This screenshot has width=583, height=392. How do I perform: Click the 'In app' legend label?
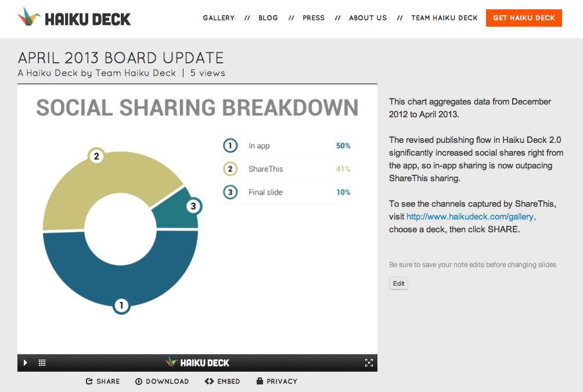(259, 146)
